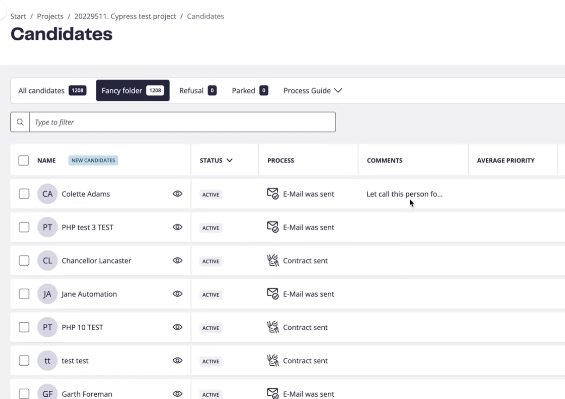Open the Cypress test project breadcrumb link

pyautogui.click(x=125, y=16)
